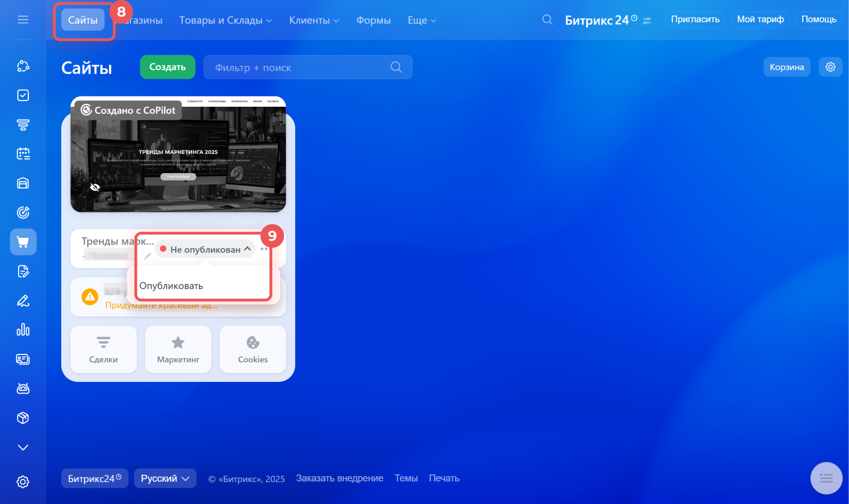Select the shopping cart Sites icon

23,242
